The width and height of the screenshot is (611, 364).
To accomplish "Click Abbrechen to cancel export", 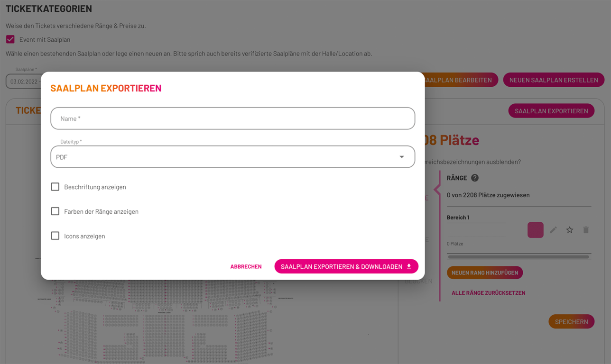I will click(x=246, y=266).
